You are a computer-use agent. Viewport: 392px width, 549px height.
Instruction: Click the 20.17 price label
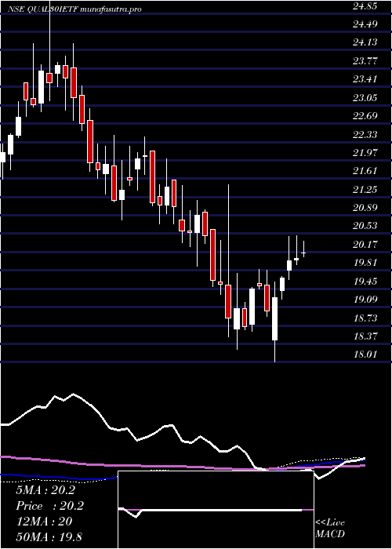(x=365, y=244)
